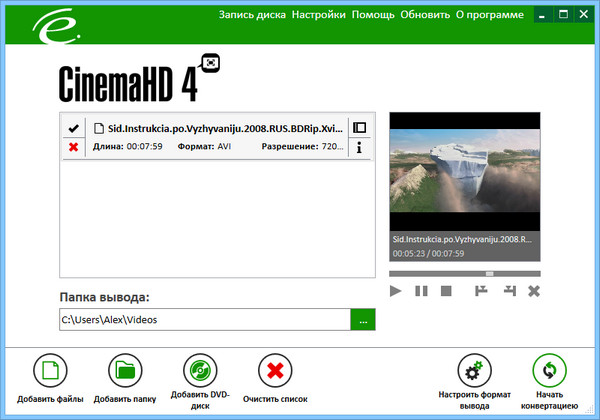Click the Добавить DVD-диск icon
This screenshot has width=600, height=420.
pos(200,370)
